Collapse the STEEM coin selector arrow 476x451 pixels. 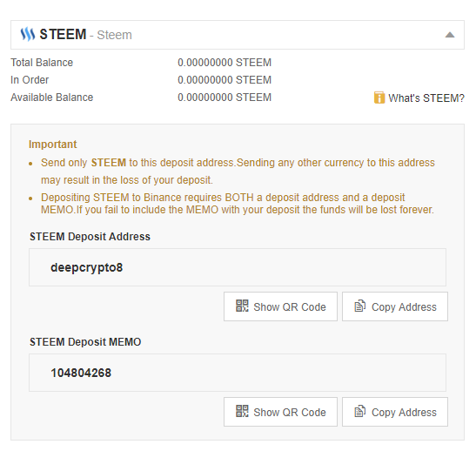(450, 35)
